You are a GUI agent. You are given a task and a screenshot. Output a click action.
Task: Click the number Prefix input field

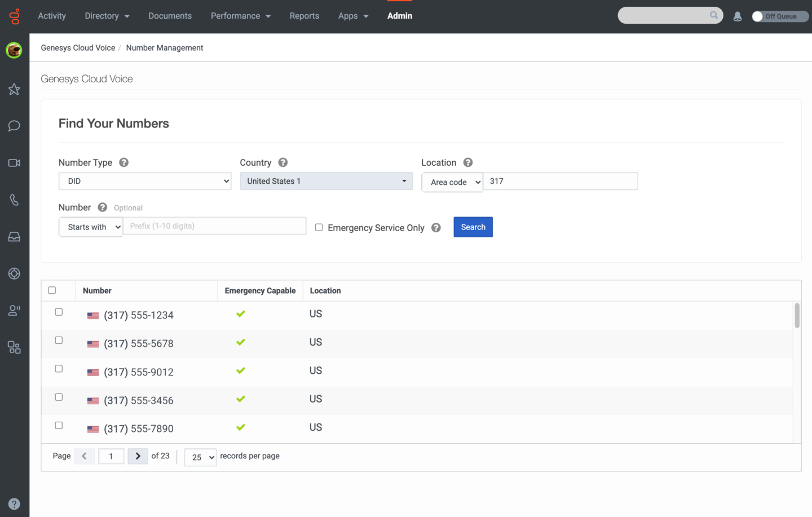click(214, 226)
